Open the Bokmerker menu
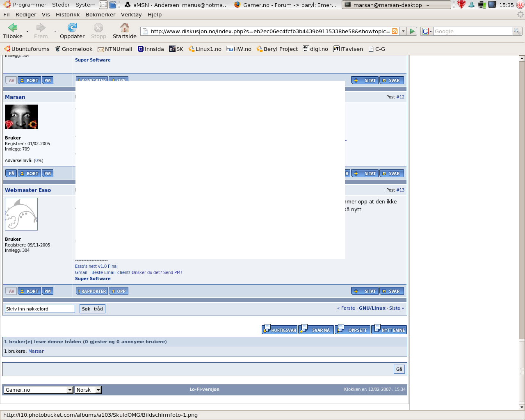Image resolution: width=525 pixels, height=420 pixels. pyautogui.click(x=100, y=14)
